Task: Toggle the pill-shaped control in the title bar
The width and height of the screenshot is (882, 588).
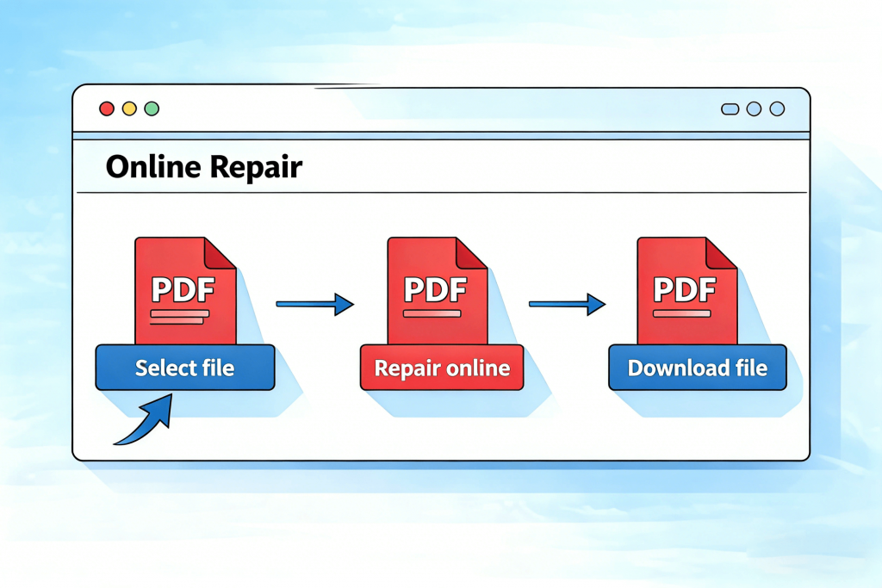Action: pos(730,109)
